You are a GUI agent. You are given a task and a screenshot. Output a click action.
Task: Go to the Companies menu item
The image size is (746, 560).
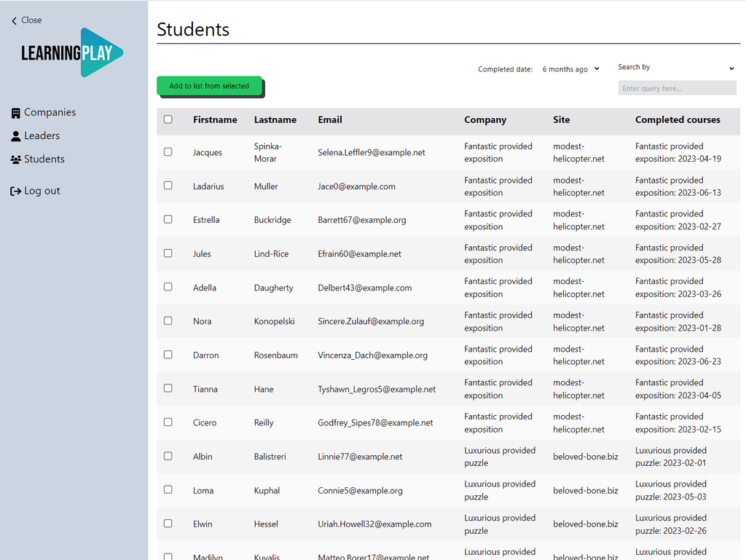tap(50, 113)
